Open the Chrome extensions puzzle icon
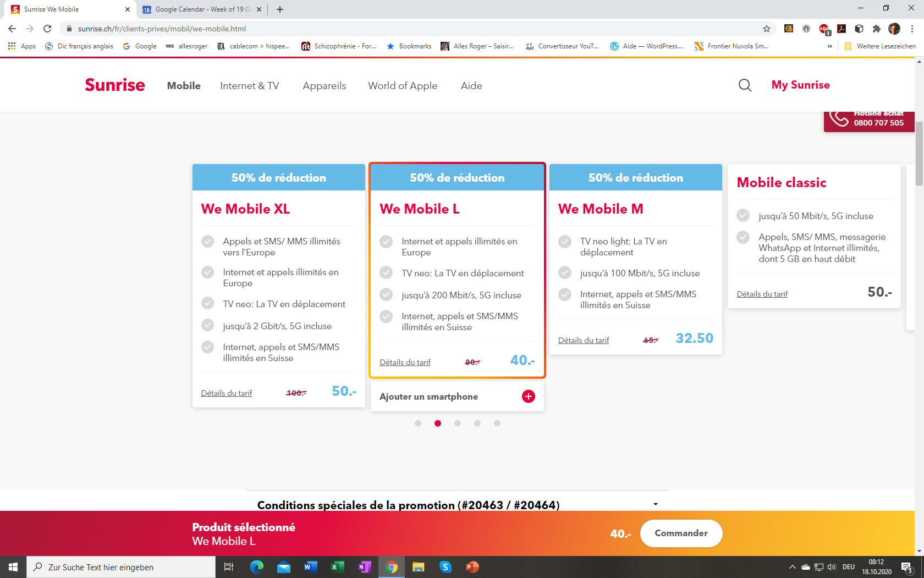Image resolution: width=924 pixels, height=578 pixels. tap(876, 29)
